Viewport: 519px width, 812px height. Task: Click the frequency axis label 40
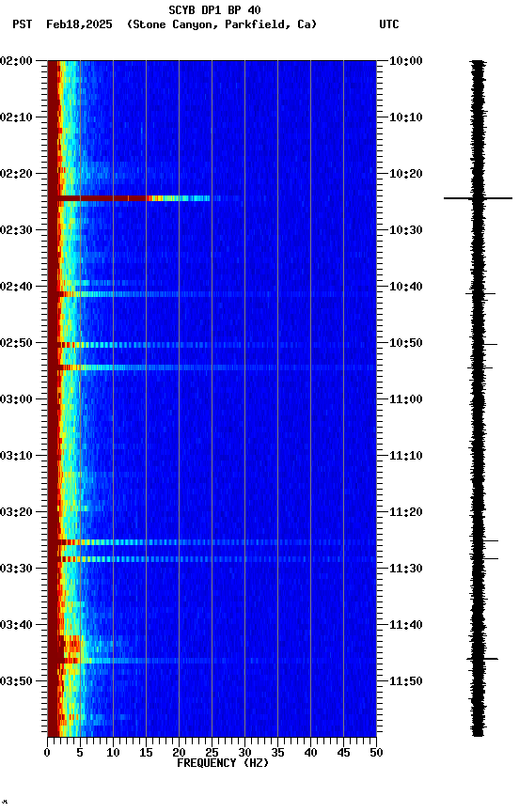(310, 753)
